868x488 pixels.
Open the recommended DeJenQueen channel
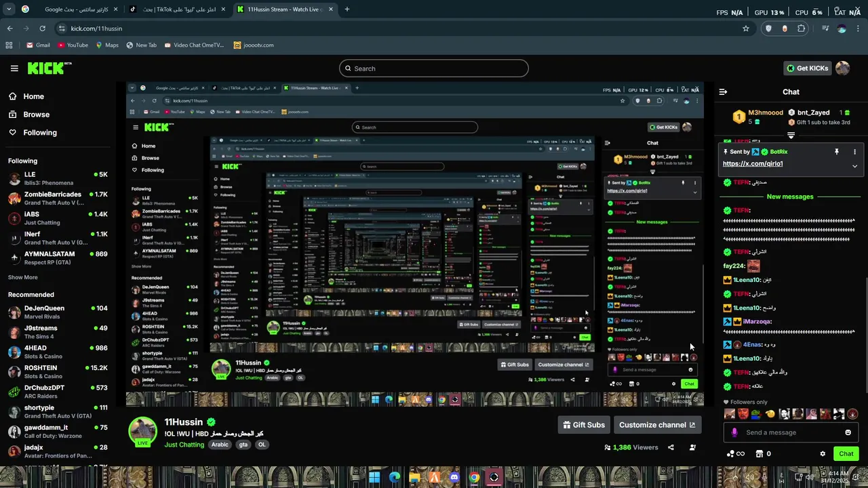(x=58, y=312)
